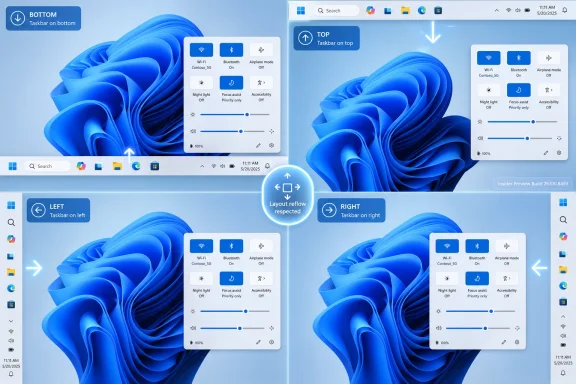
Task: Open Microsoft Store in the TOP layout taskbar
Action: [x=438, y=10]
